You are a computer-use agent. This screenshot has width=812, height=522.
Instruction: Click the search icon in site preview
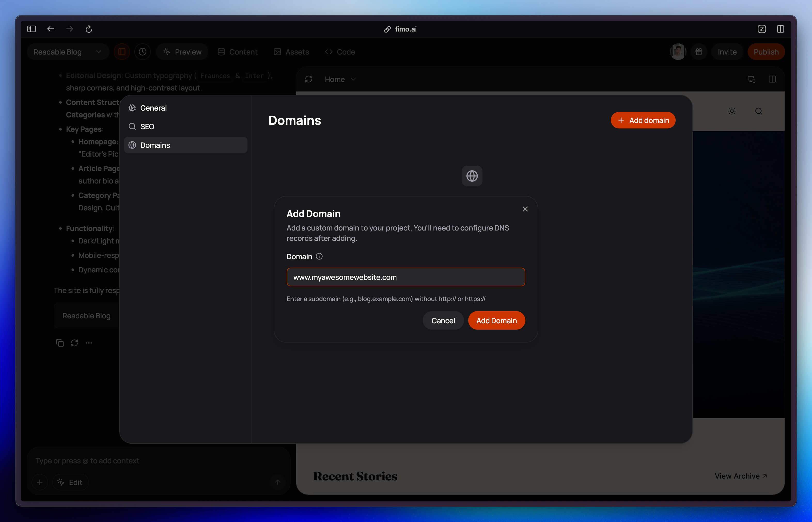tap(759, 111)
